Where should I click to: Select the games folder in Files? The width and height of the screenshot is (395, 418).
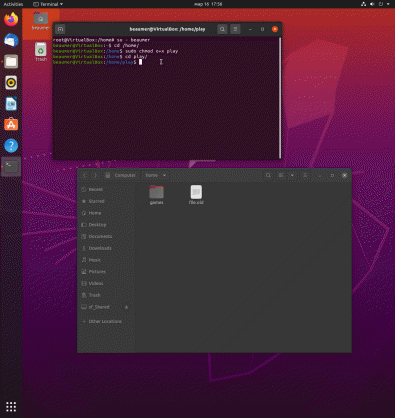coord(156,195)
